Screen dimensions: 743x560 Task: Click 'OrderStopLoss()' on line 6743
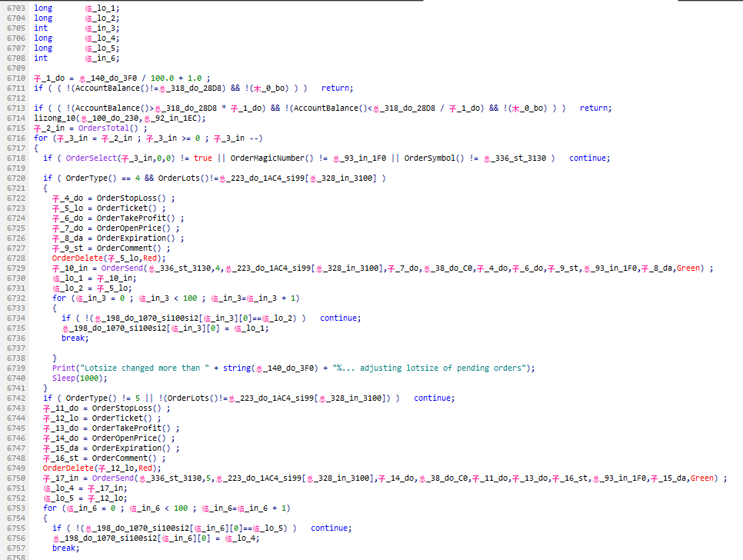pos(126,408)
